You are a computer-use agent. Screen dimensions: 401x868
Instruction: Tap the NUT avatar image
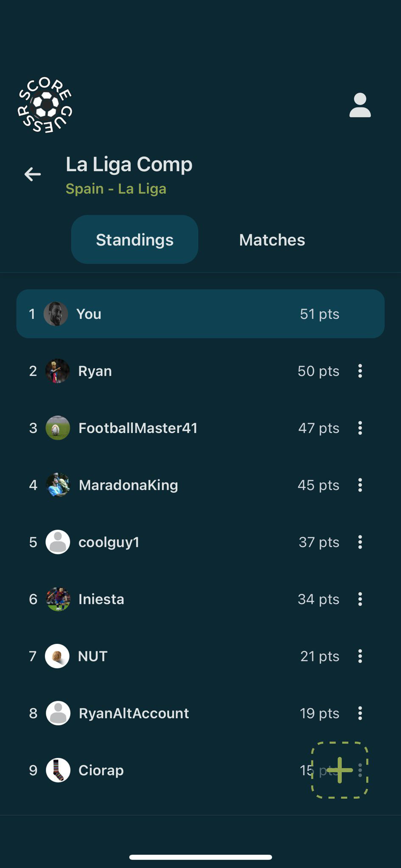click(58, 656)
